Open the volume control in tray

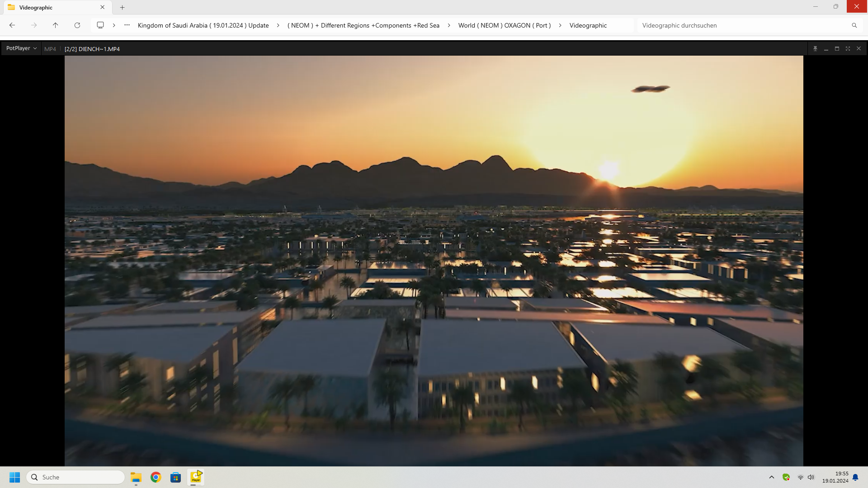click(811, 477)
